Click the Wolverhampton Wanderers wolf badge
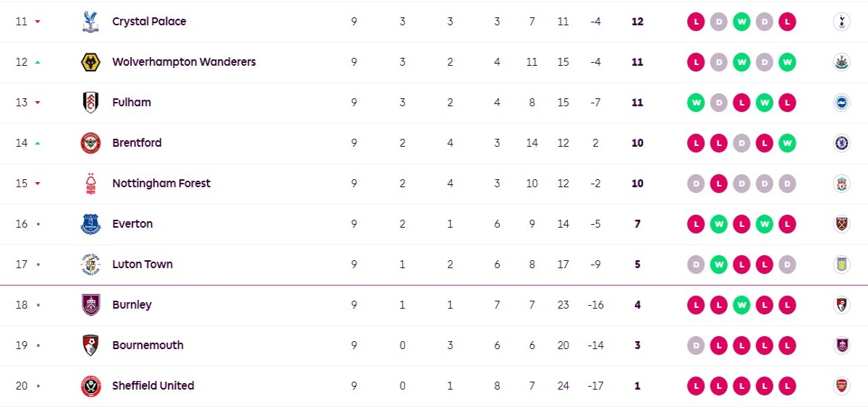This screenshot has height=412, width=868. coord(90,62)
